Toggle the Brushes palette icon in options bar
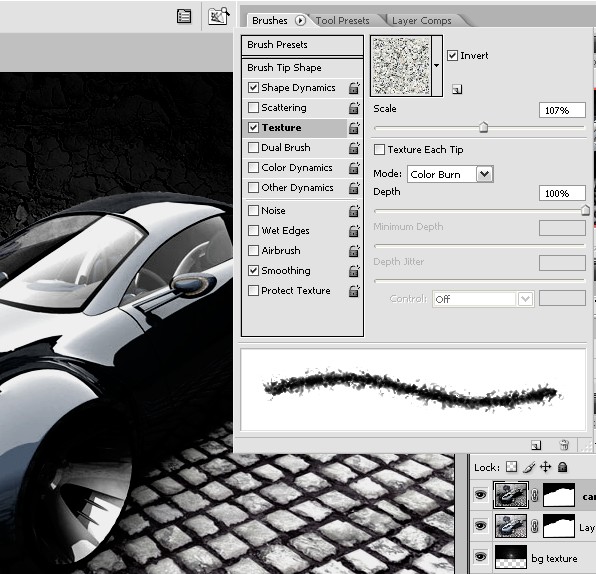The image size is (596, 574). (184, 16)
